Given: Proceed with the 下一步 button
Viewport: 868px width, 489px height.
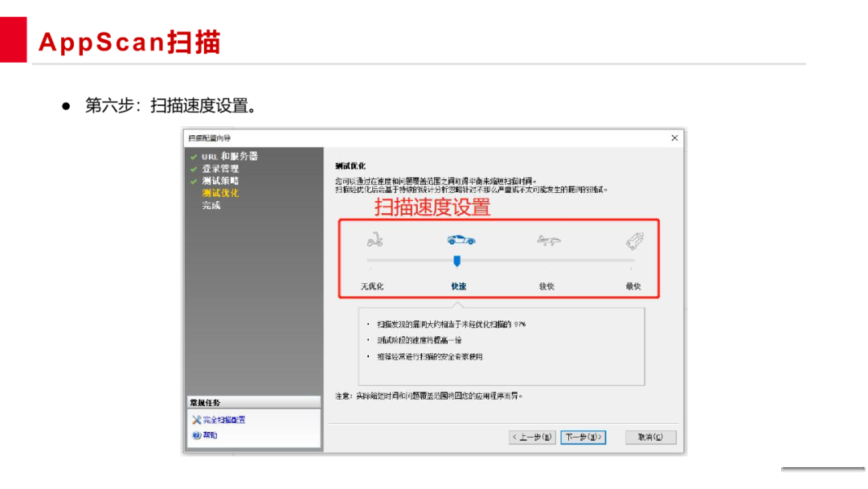Looking at the screenshot, I should (x=583, y=437).
